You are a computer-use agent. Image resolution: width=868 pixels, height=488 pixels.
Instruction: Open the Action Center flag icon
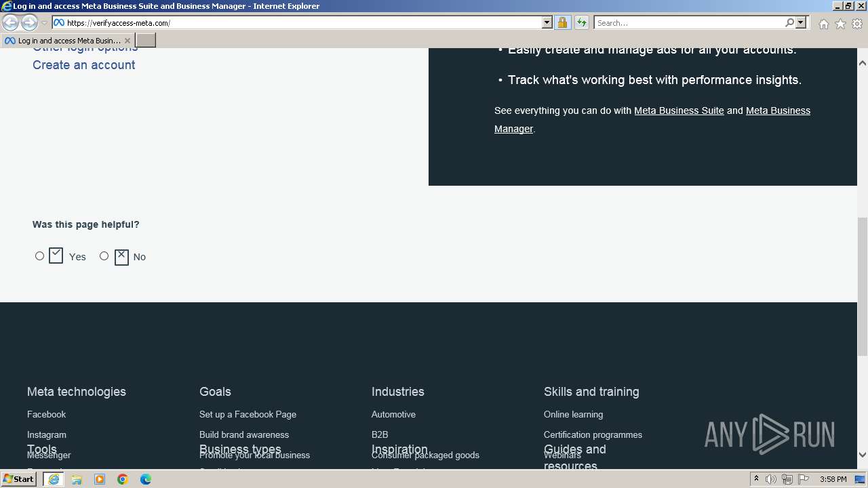pos(804,479)
